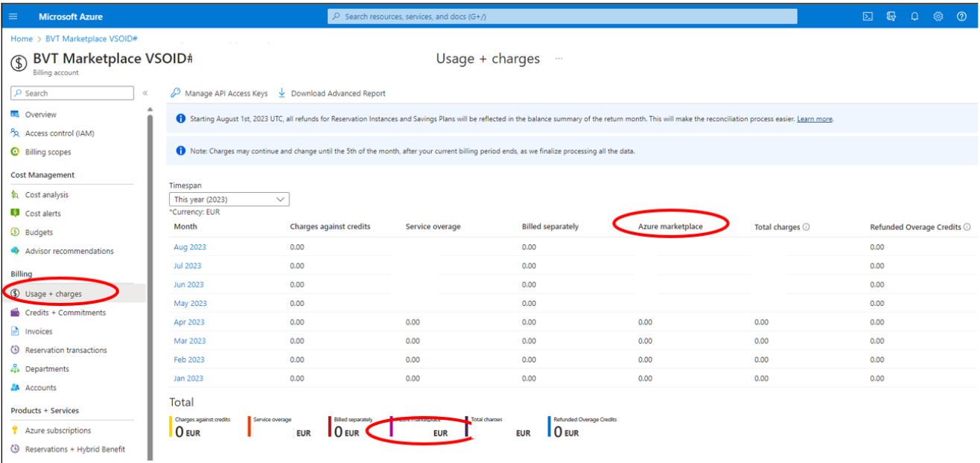Viewport: 980px width, 463px height.
Task: Open the Jan 2023 month link
Action: 188,378
